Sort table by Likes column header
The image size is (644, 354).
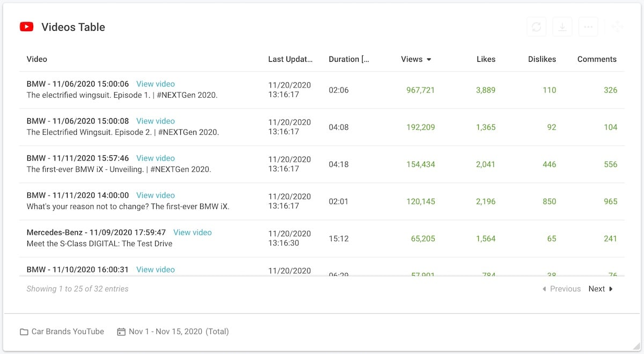486,59
